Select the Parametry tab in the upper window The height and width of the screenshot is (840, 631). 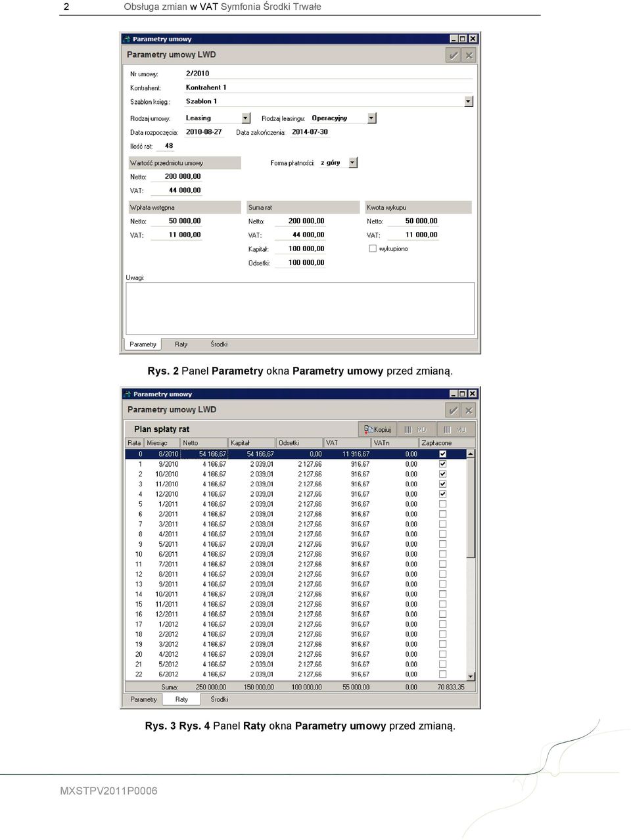point(143,344)
